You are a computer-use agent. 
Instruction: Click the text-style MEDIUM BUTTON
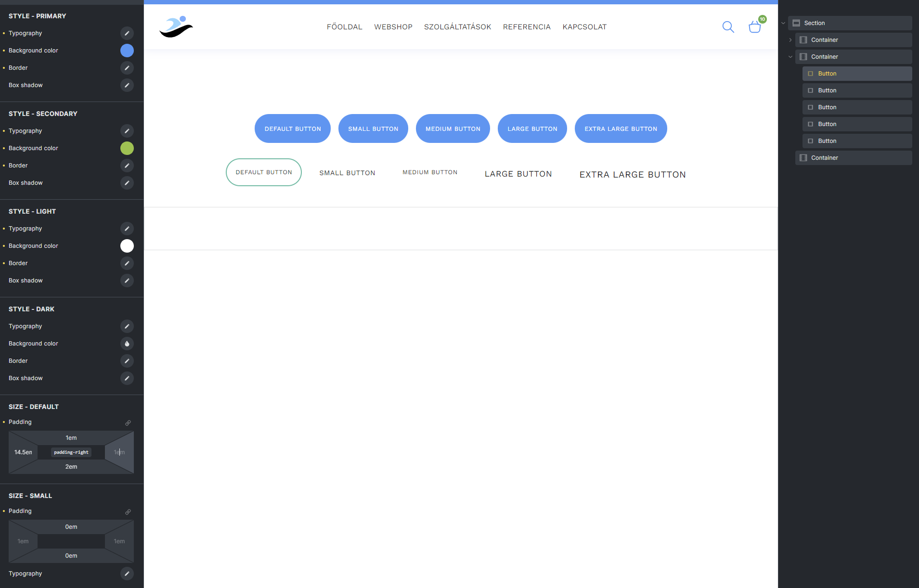(430, 172)
